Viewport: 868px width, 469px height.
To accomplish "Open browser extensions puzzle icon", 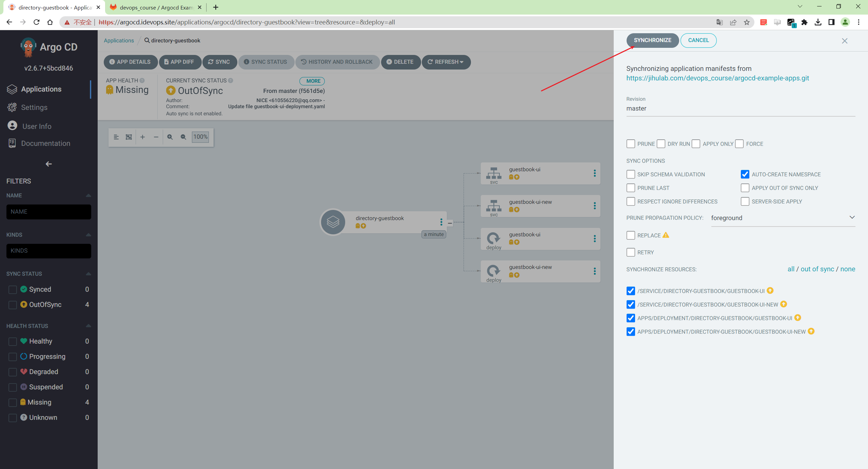I will (804, 22).
